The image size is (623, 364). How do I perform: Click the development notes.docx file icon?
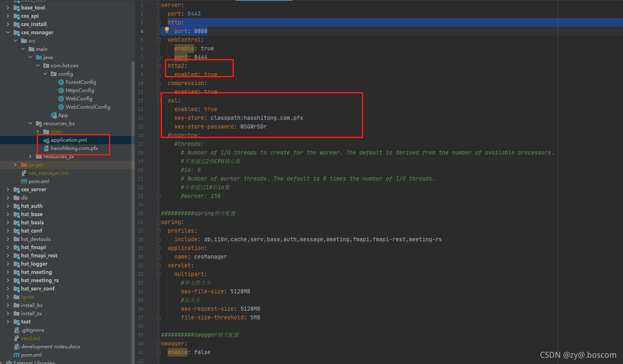point(17,347)
